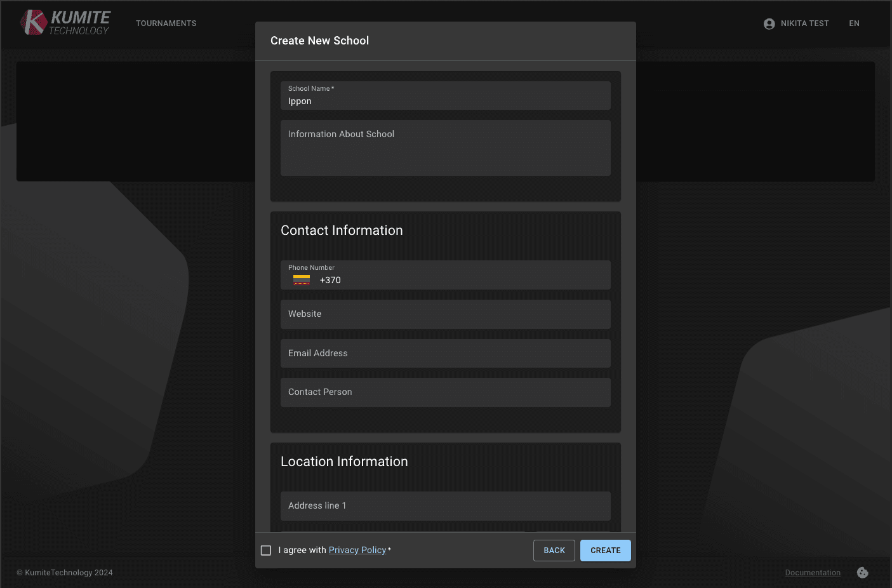Open the phone country flag selector
Viewport: 892px width, 588px height.
point(302,279)
